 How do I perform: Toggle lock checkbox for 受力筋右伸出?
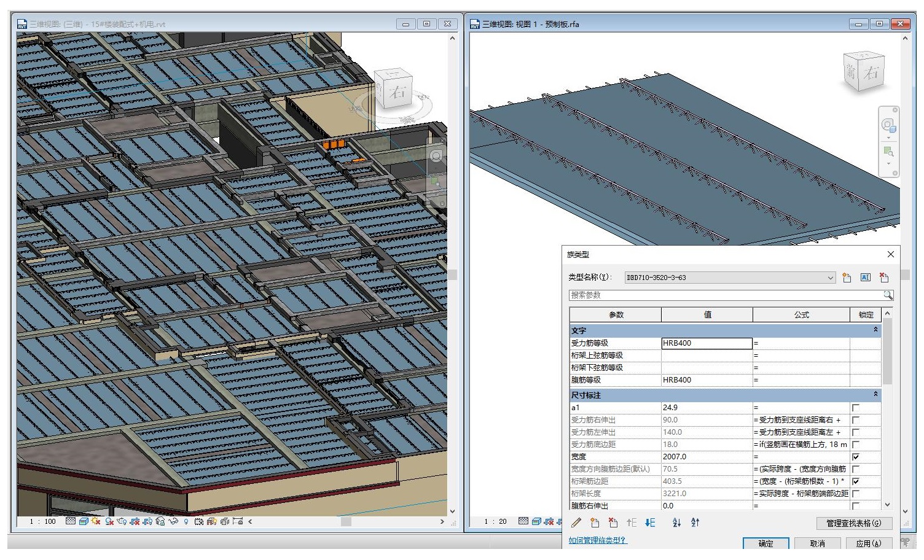coord(856,420)
